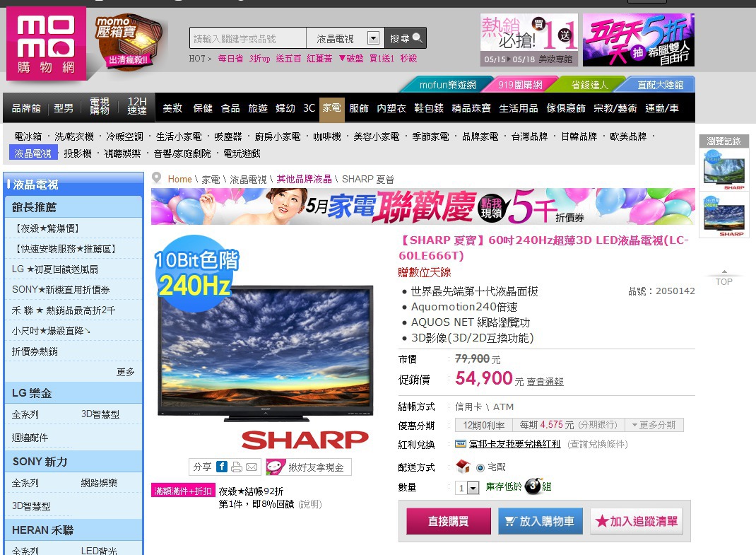Click the location pin beside Home breadcrumb
The width and height of the screenshot is (756, 555).
(156, 178)
